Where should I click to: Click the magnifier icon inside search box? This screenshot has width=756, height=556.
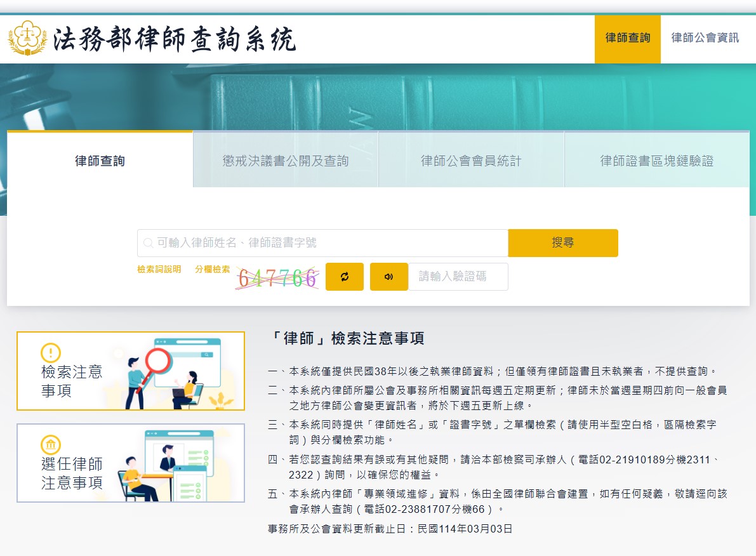[148, 243]
